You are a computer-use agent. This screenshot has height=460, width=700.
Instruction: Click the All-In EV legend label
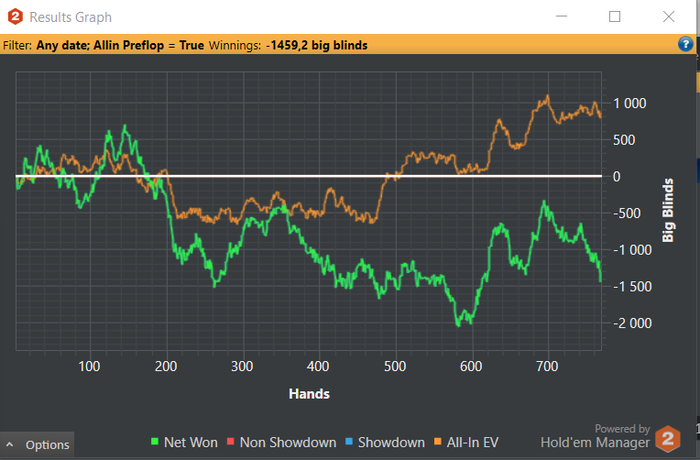(472, 442)
